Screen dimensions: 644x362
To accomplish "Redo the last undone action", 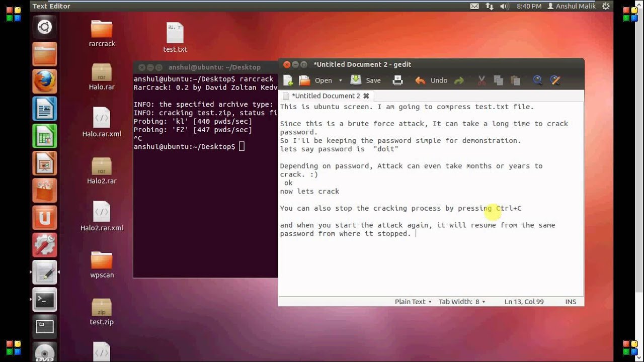I will click(459, 80).
